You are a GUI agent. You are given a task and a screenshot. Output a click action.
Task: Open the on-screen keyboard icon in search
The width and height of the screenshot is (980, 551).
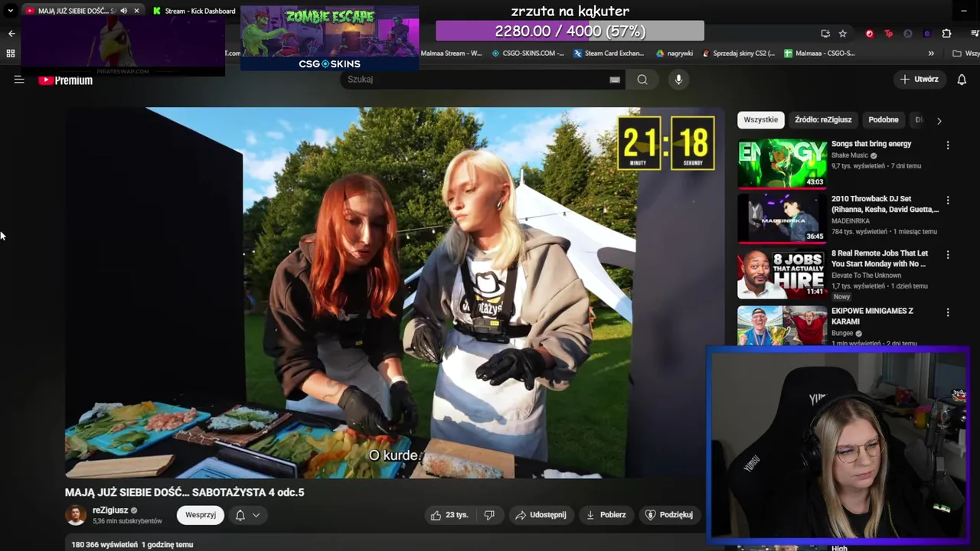pyautogui.click(x=615, y=80)
